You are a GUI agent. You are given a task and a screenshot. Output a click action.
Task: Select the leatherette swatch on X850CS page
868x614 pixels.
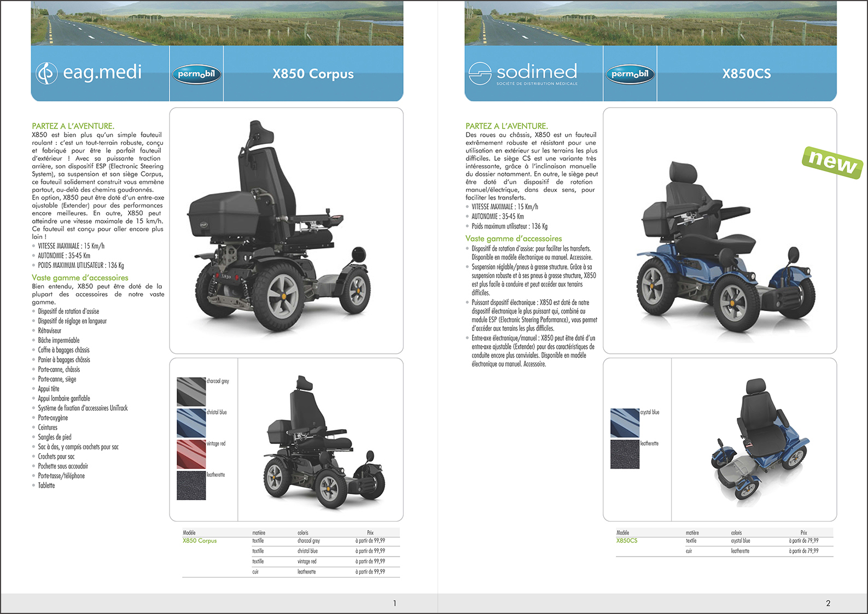tap(625, 454)
